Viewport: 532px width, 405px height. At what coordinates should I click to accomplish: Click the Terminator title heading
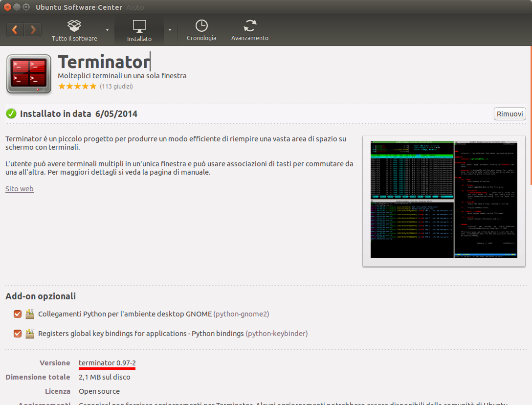pyautogui.click(x=104, y=62)
